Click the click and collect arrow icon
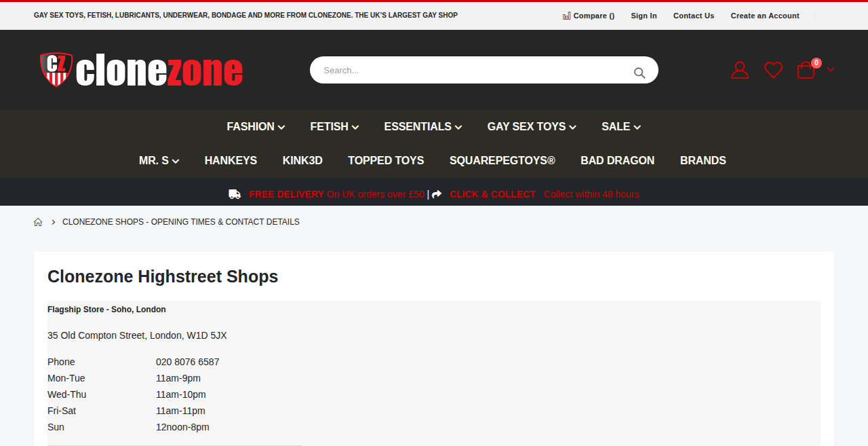The image size is (868, 446). coord(437,194)
